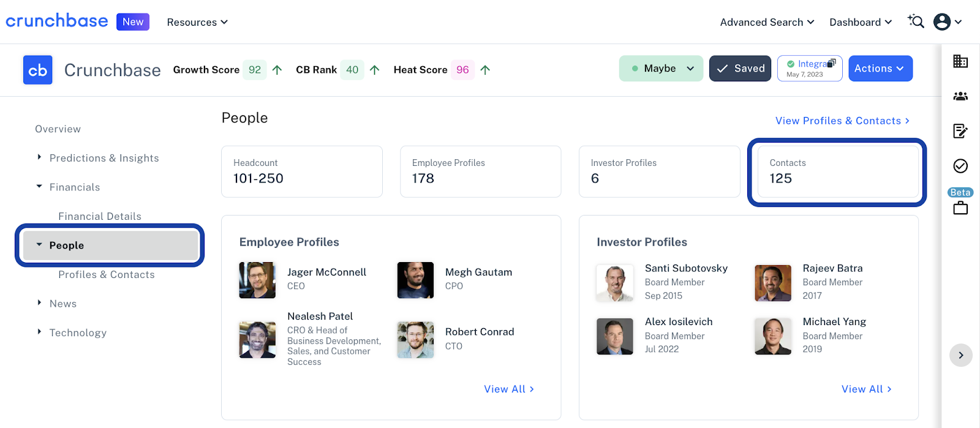This screenshot has width=980, height=428.
Task: Open the user account avatar menu
Action: pyautogui.click(x=948, y=22)
